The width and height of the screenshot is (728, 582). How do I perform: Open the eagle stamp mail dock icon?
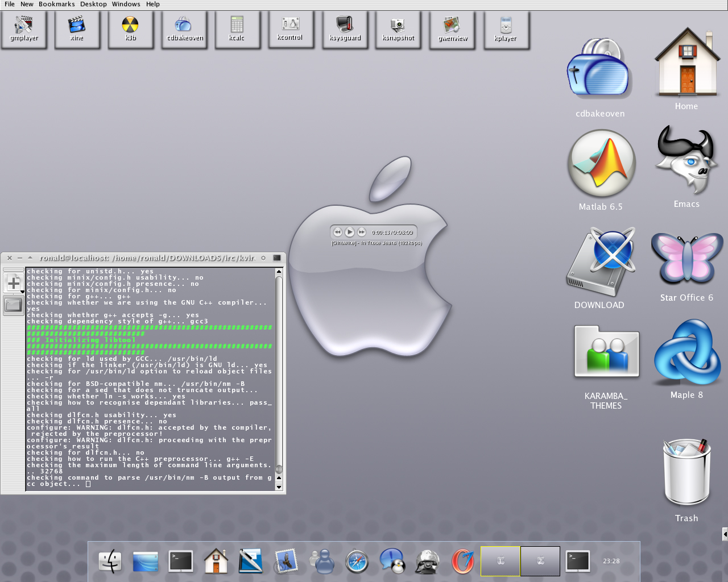point(286,562)
